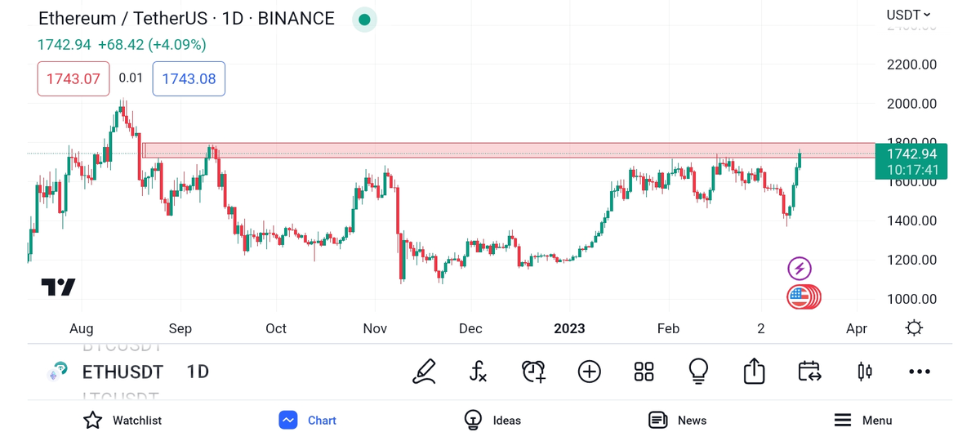Open the go to date calendar icon
This screenshot has width=980, height=441.
click(809, 372)
